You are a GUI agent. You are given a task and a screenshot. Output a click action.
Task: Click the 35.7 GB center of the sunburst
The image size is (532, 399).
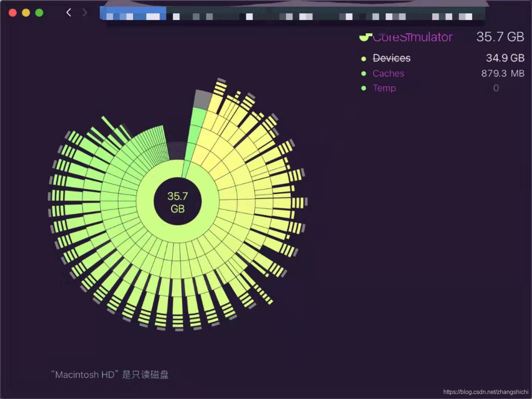[x=178, y=202]
